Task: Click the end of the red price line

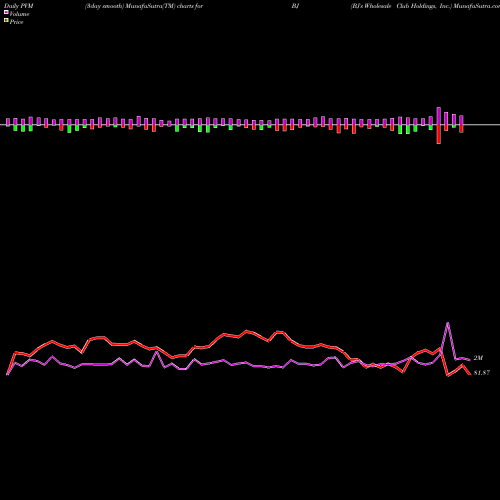Action: click(x=470, y=374)
